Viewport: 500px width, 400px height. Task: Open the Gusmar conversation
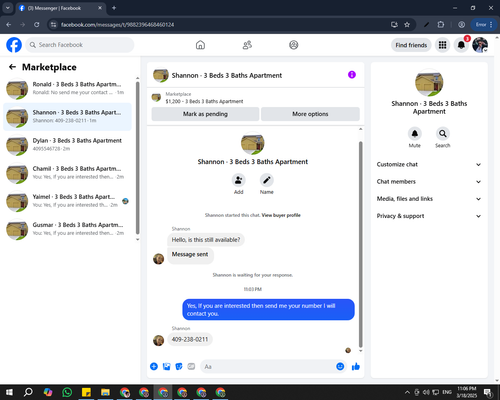pyautogui.click(x=67, y=229)
